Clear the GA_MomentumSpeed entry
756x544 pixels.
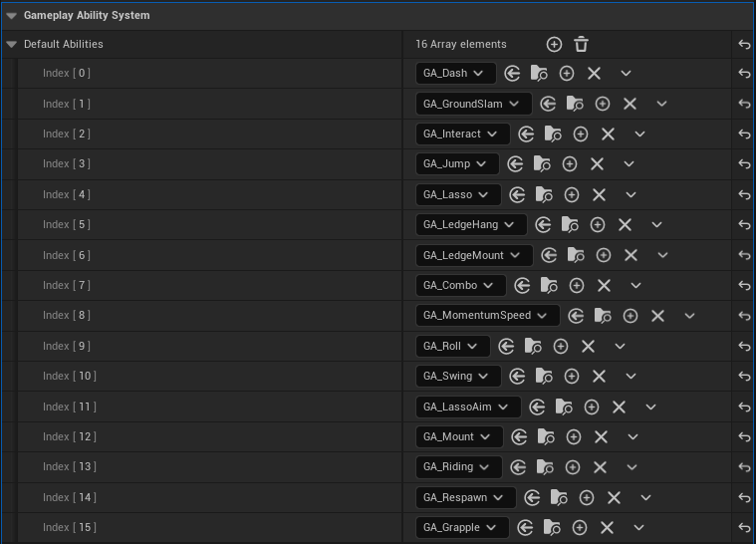pos(657,316)
